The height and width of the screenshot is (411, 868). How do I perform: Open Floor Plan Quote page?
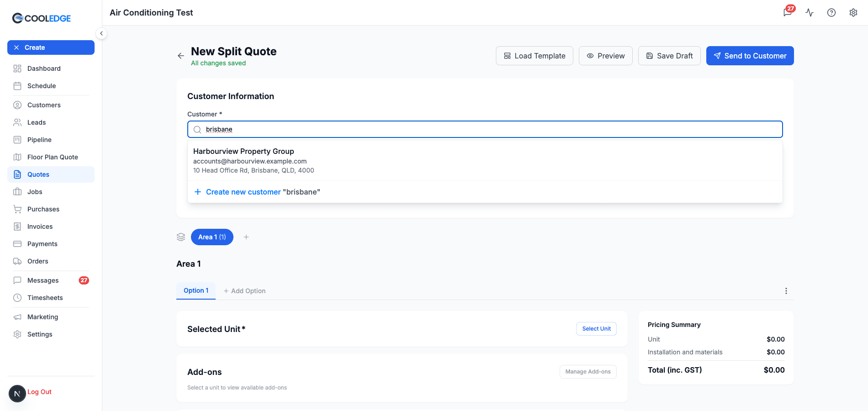(x=51, y=157)
